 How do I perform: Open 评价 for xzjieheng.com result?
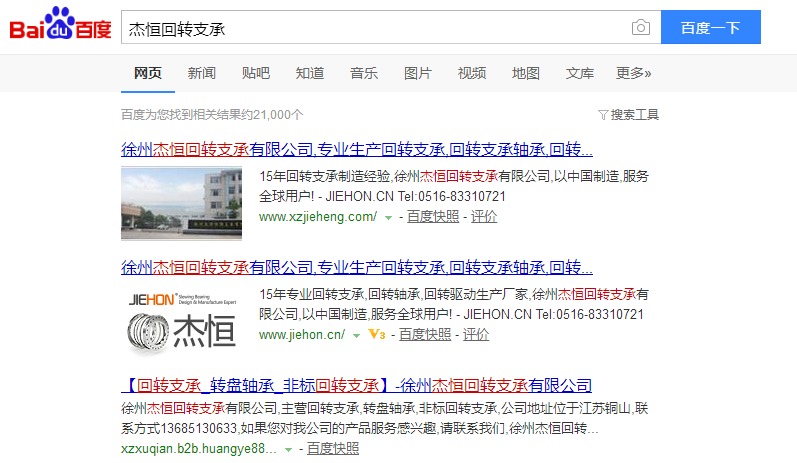pyautogui.click(x=484, y=217)
